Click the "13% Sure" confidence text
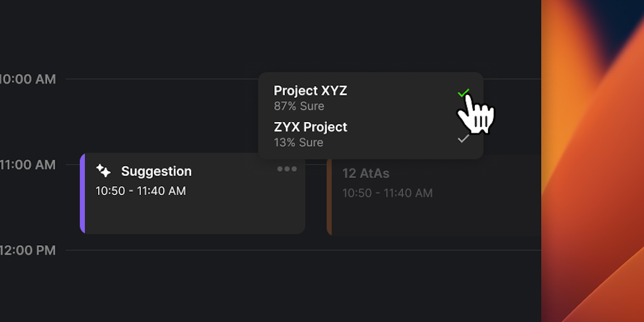The image size is (644, 322). point(299,143)
